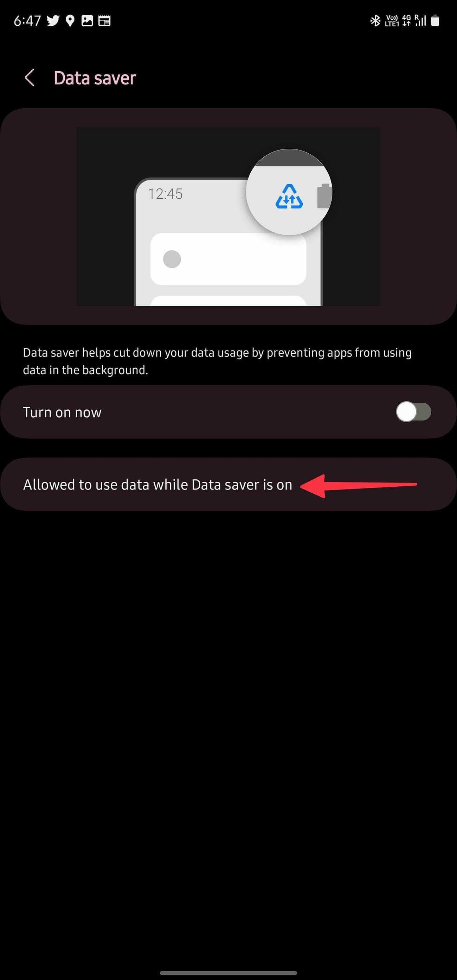Viewport: 457px width, 980px height.
Task: Tap the blue data saver triangle icon
Action: click(x=289, y=197)
